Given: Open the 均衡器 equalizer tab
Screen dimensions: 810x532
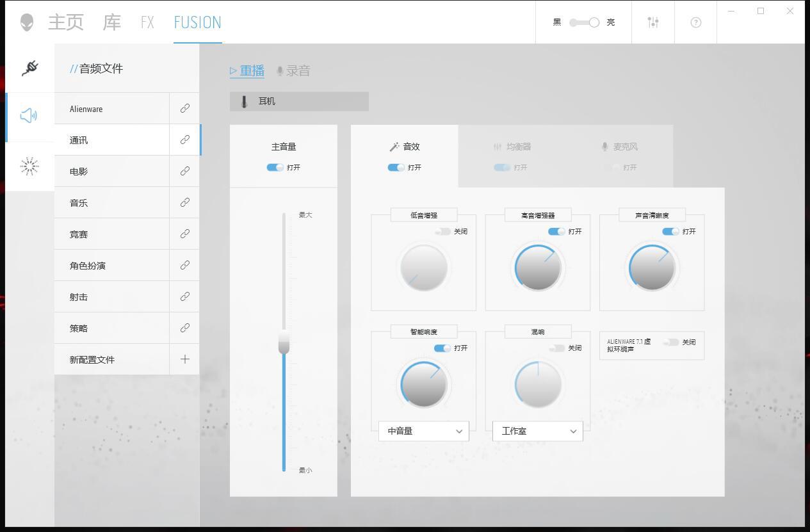Looking at the screenshot, I should 512,147.
